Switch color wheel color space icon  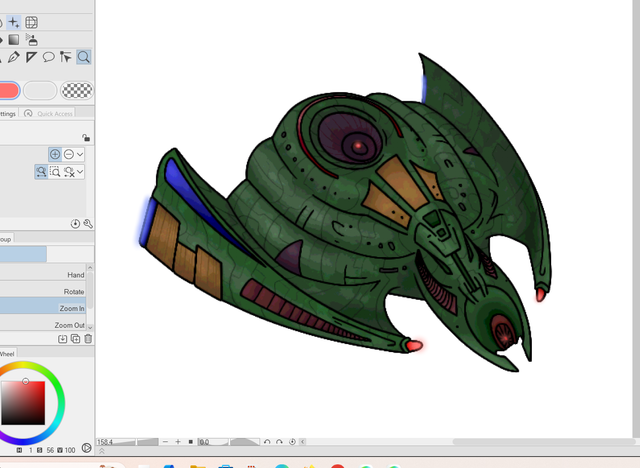pyautogui.click(x=86, y=448)
